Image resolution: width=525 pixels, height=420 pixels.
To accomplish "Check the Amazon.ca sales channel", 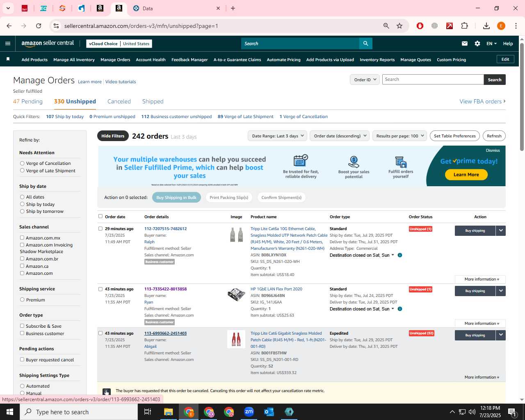I will (x=22, y=266).
